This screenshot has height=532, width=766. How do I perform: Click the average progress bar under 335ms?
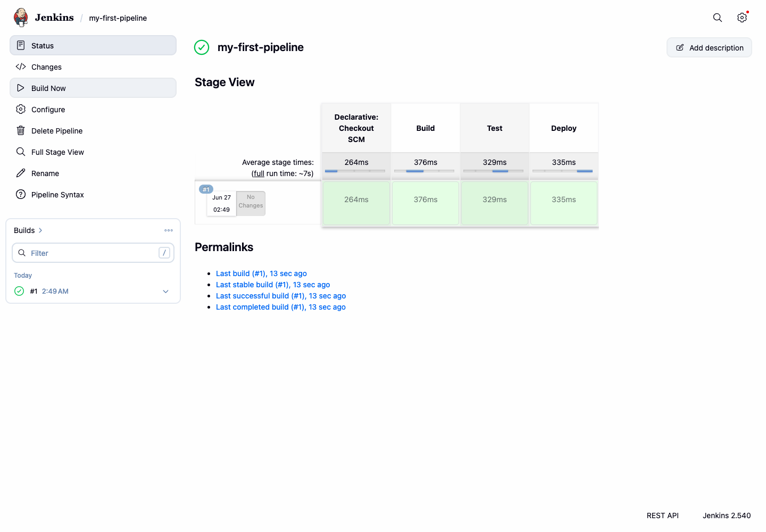[562, 171]
